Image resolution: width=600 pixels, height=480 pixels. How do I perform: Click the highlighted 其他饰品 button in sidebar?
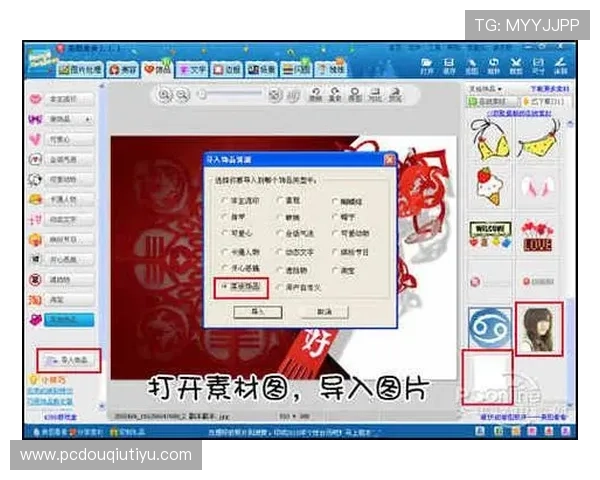pos(69,320)
